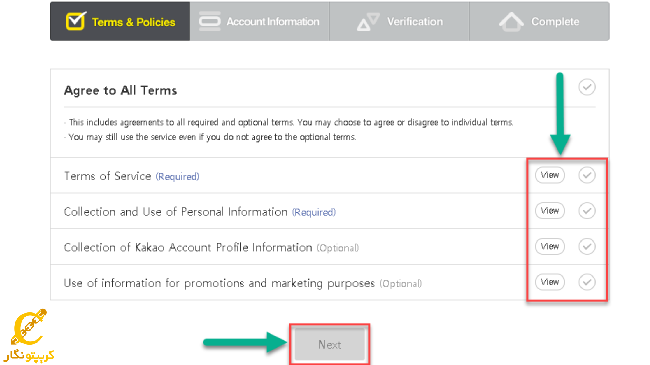
Task: Select the Terms & Policies step tab
Action: pyautogui.click(x=120, y=21)
